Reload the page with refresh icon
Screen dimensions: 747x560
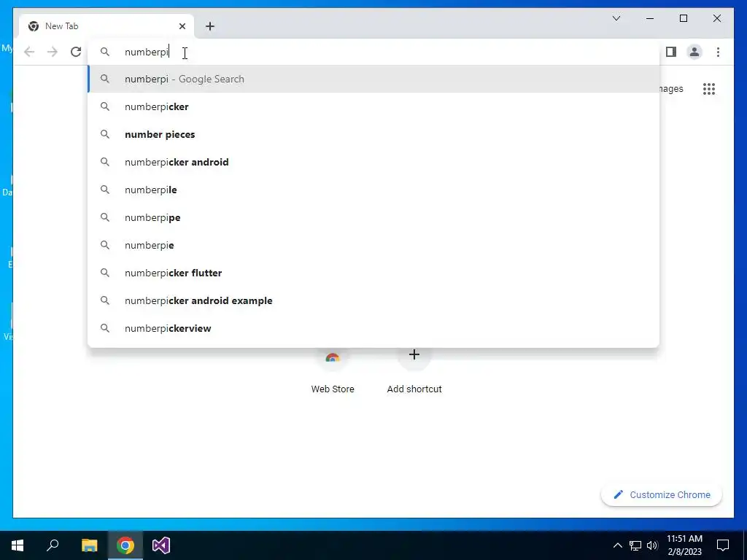[76, 52]
